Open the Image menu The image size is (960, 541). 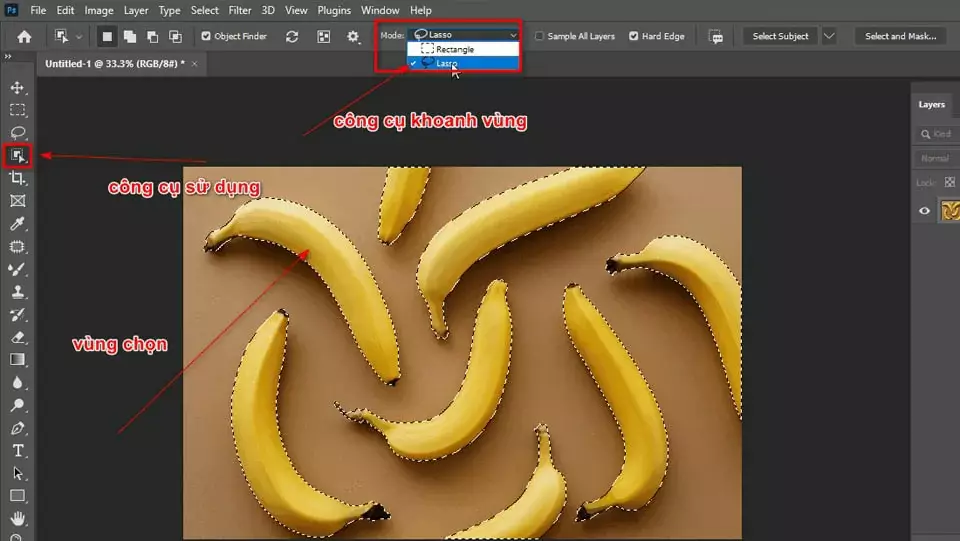click(99, 10)
